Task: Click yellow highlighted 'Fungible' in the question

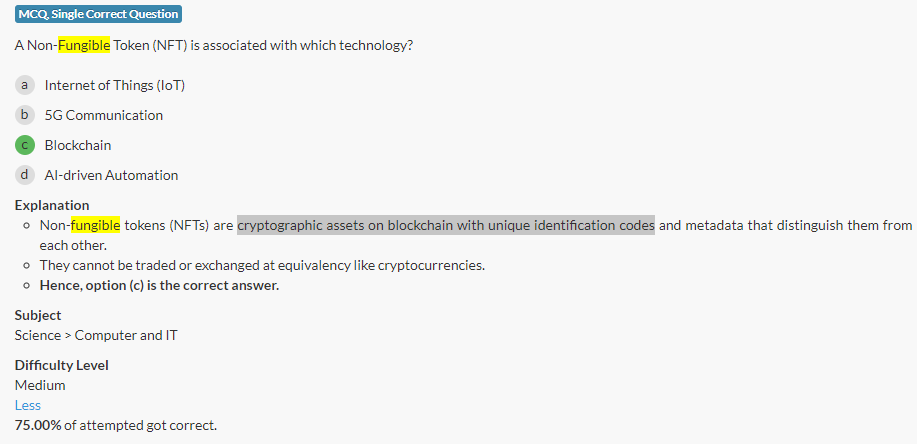Action: tap(84, 46)
